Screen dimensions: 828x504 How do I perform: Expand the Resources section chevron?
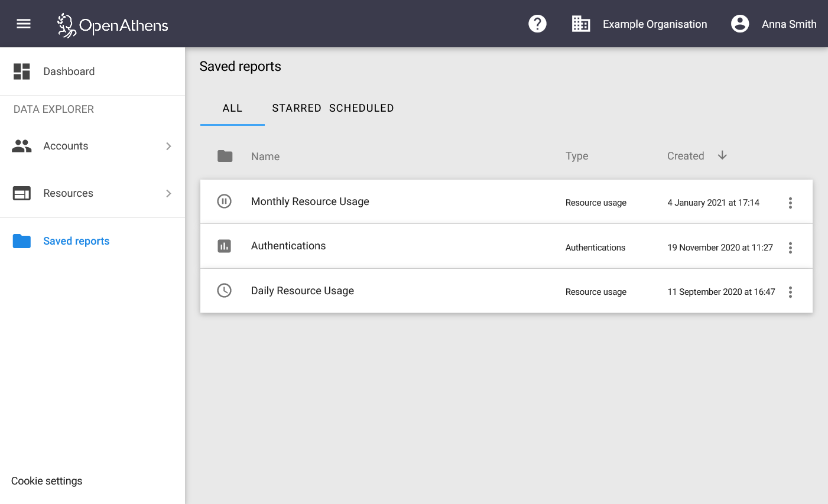[x=168, y=193]
